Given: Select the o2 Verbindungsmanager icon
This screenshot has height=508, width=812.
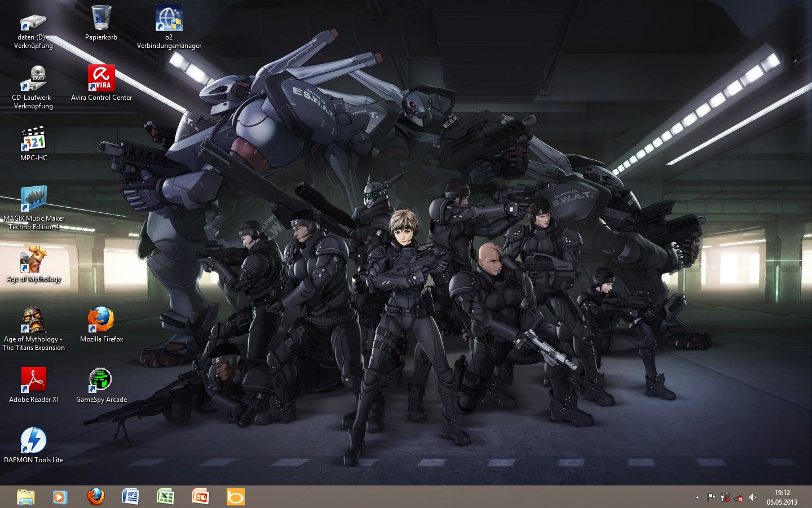Looking at the screenshot, I should pyautogui.click(x=169, y=19).
